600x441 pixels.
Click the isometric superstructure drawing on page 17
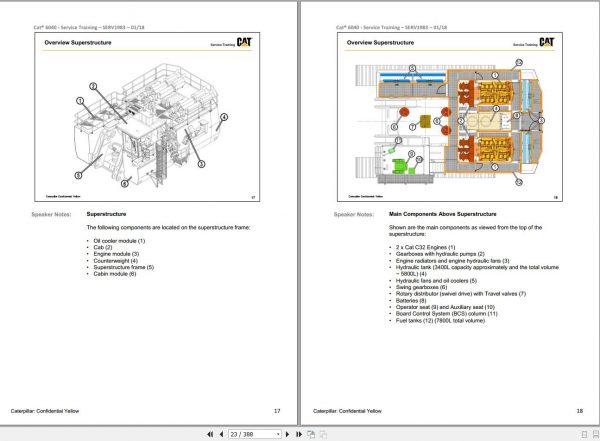(x=150, y=126)
